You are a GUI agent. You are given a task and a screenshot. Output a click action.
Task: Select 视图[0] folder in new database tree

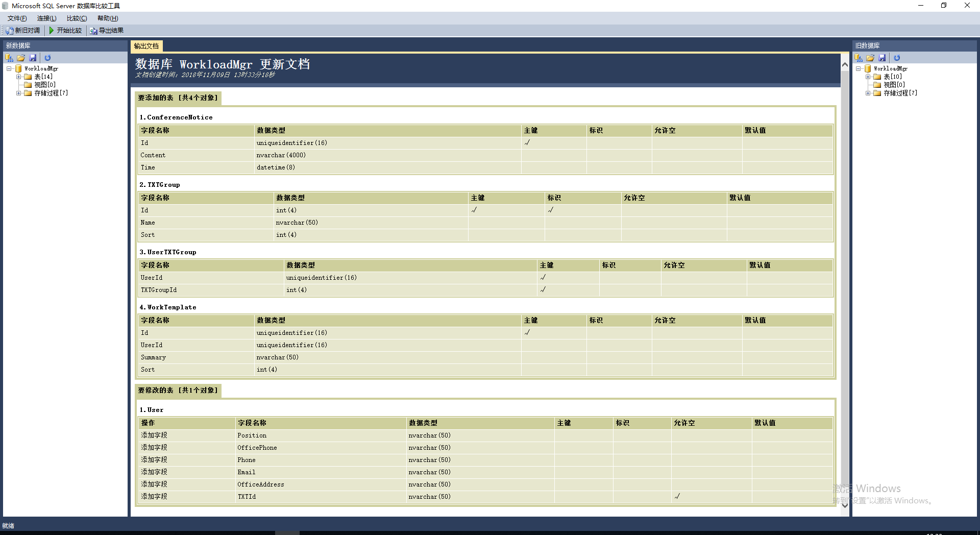44,85
